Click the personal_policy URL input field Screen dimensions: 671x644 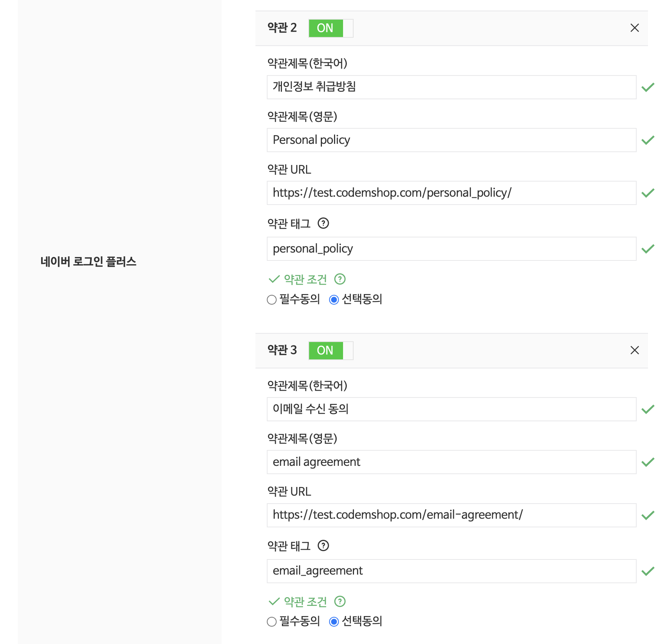click(x=451, y=193)
